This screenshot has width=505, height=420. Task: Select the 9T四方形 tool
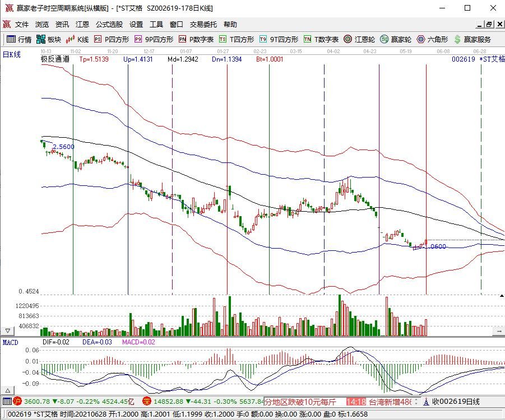tap(279, 39)
